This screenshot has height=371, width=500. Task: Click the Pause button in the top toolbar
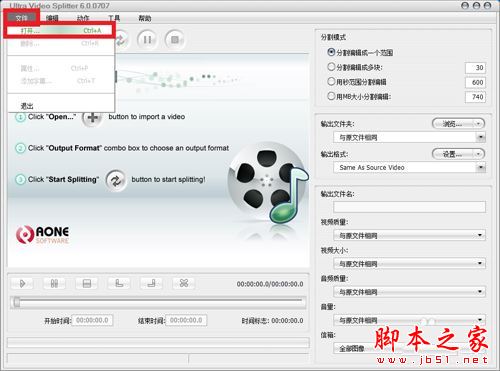(x=147, y=40)
